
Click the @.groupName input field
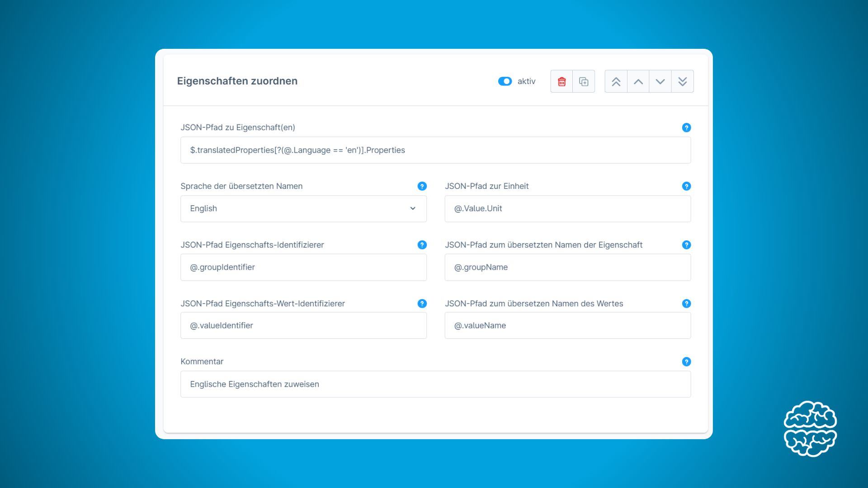pyautogui.click(x=568, y=267)
